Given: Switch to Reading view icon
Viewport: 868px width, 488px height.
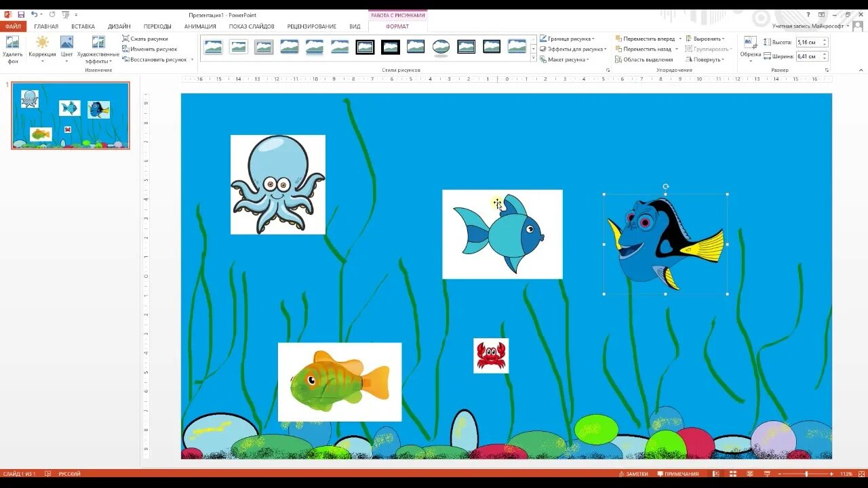Looking at the screenshot, I should coord(749,474).
